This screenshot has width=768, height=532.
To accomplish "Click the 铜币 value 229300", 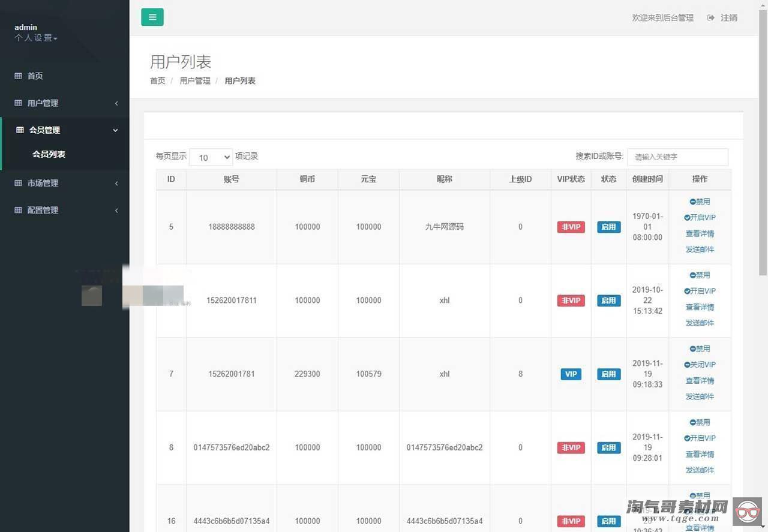I will click(x=307, y=374).
